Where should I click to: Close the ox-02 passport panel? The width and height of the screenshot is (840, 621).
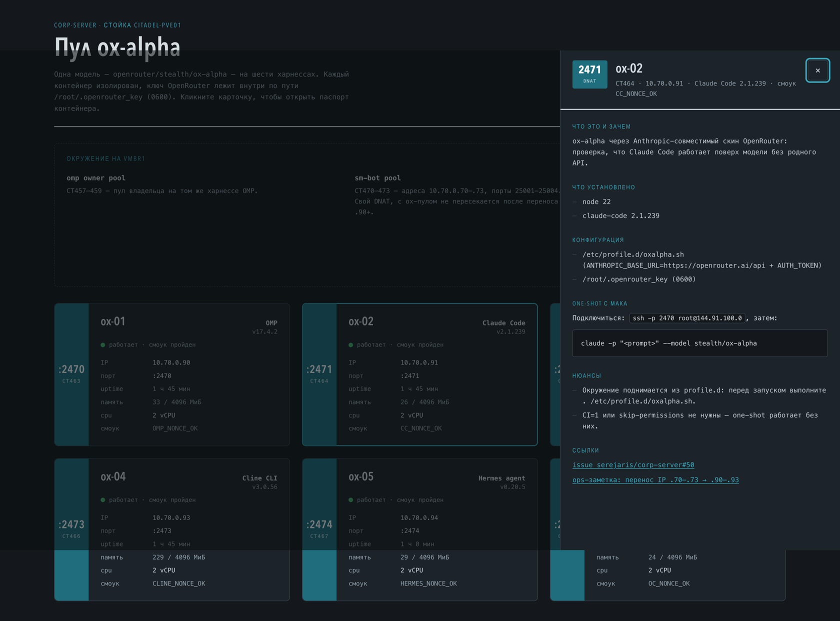[x=817, y=70]
